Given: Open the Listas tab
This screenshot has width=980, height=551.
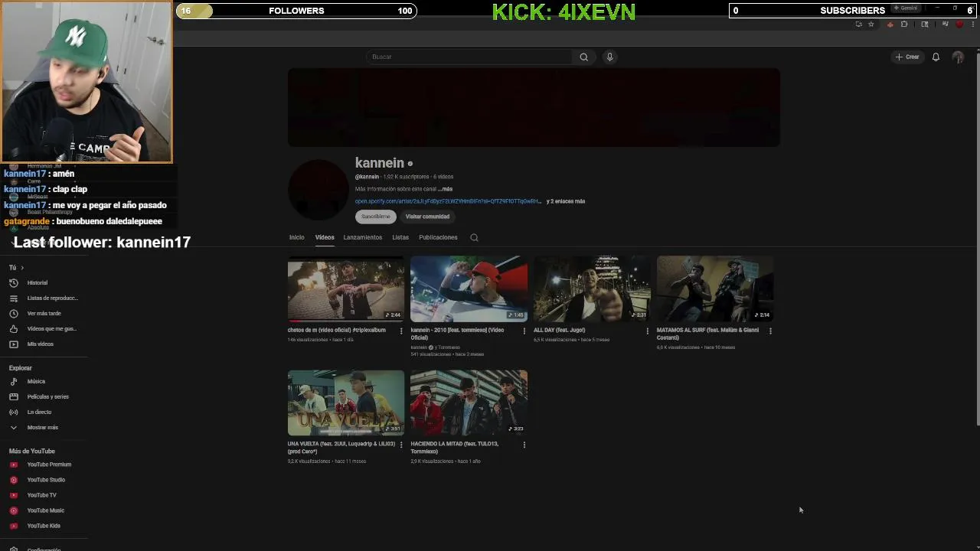Looking at the screenshot, I should (400, 237).
